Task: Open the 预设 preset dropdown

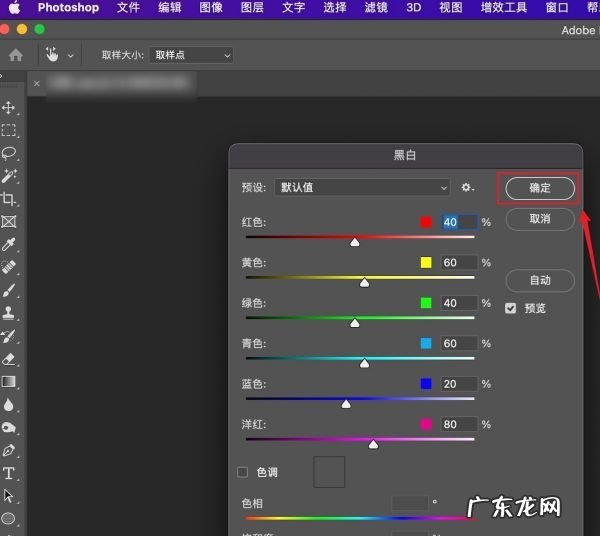Action: click(362, 187)
